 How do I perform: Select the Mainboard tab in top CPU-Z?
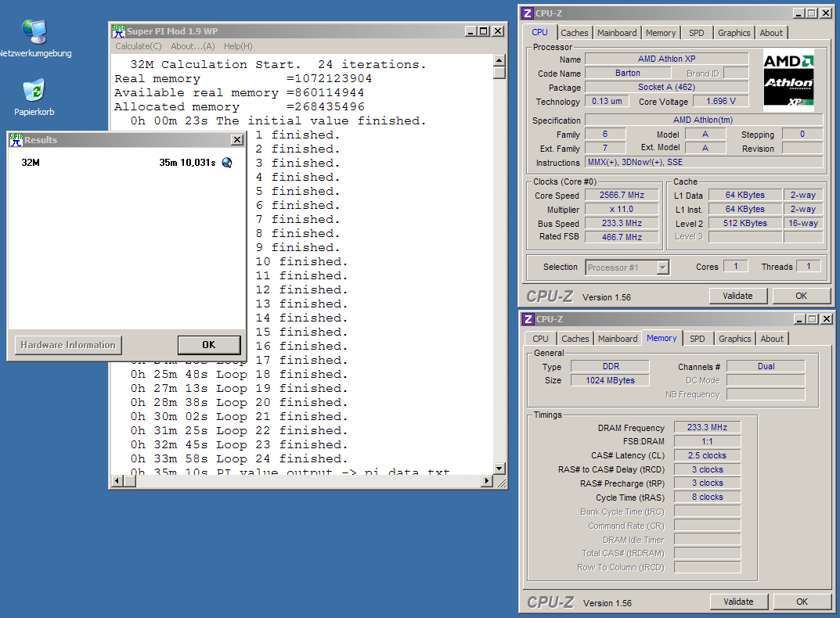(x=617, y=33)
